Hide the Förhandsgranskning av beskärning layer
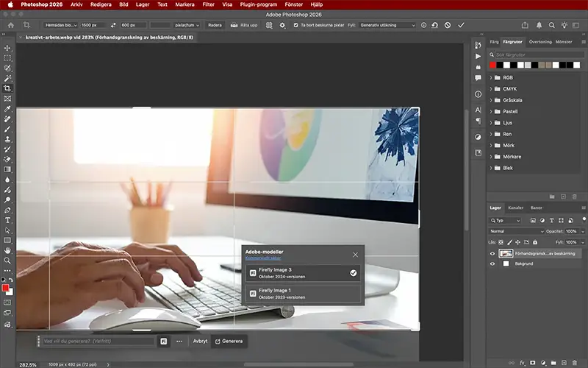This screenshot has height=368, width=588. pos(492,254)
